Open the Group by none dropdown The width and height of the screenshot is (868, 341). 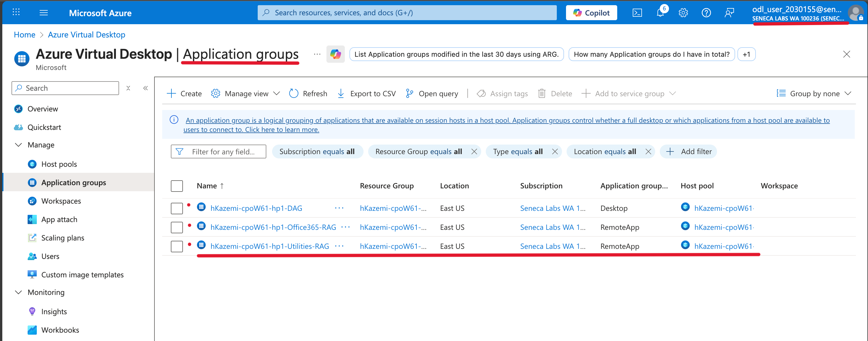point(814,93)
